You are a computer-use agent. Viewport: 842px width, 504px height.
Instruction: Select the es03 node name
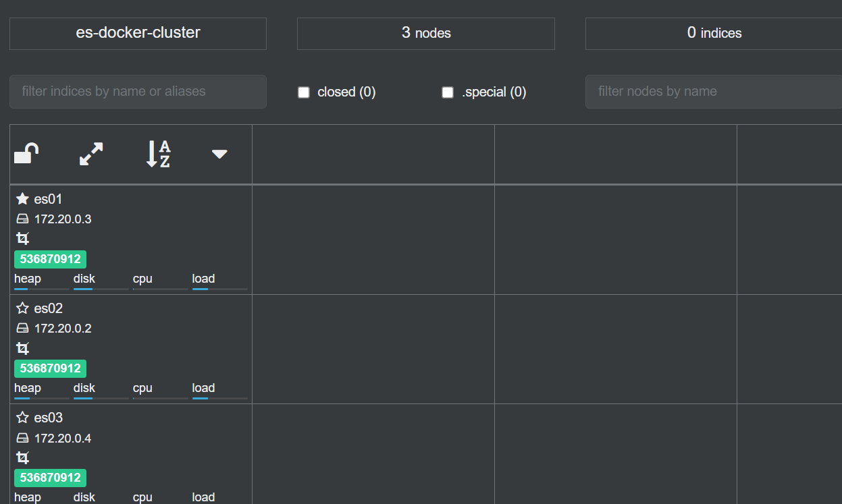point(48,418)
